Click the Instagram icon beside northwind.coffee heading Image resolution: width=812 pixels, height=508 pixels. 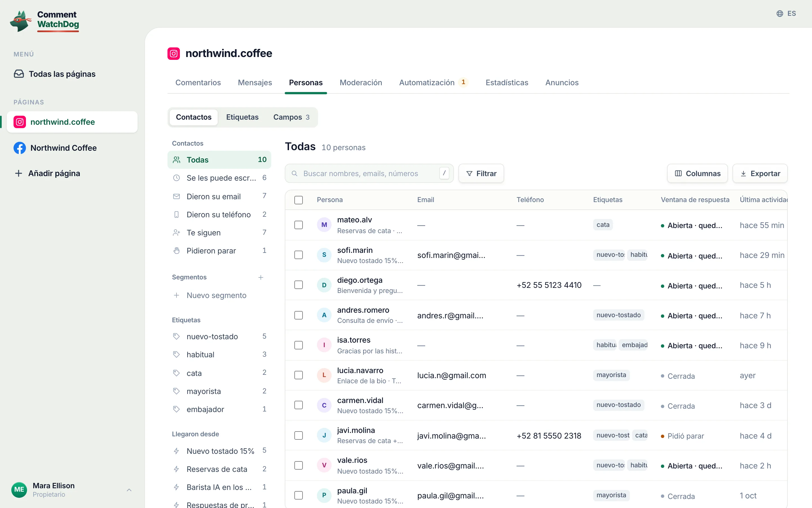(173, 53)
